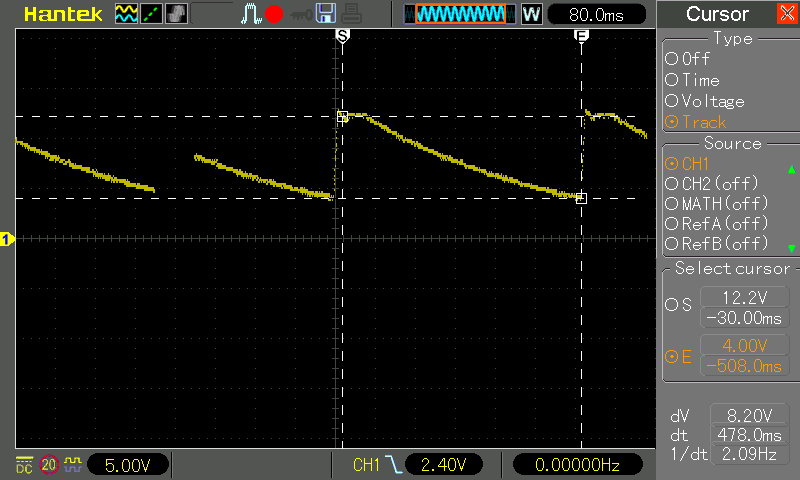The image size is (800, 480).
Task: Click the E cursor marker atop the graticule
Action: coord(581,35)
